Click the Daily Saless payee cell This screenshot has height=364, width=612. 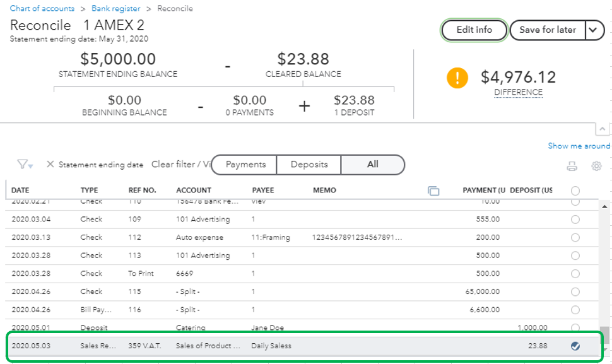[271, 346]
